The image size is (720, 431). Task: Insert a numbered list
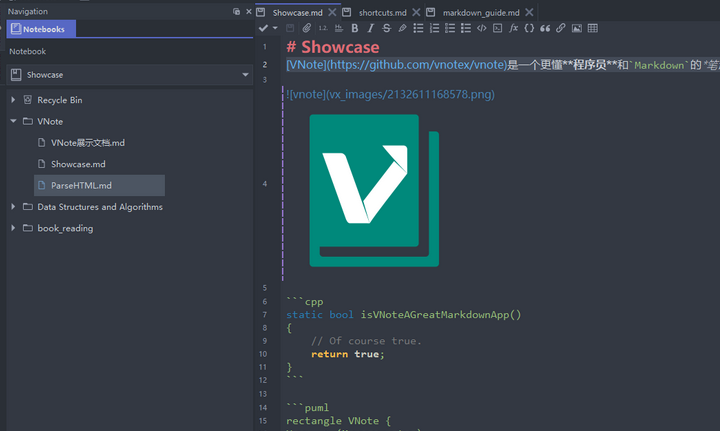pos(434,28)
